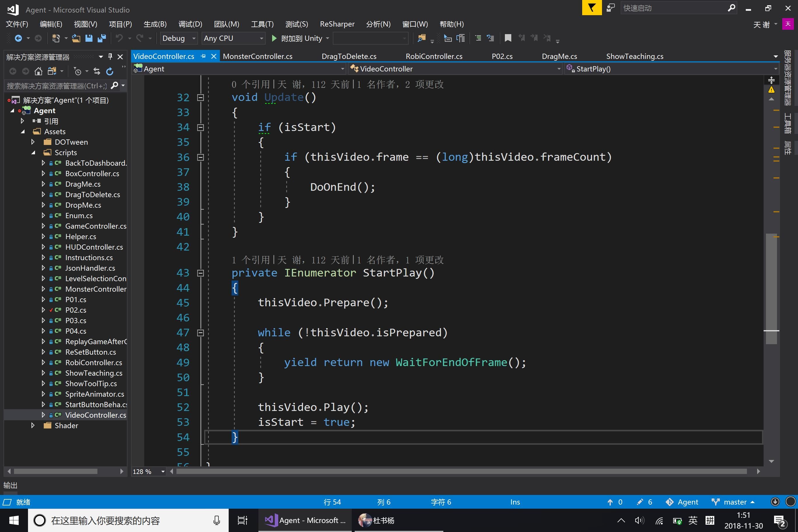Open the 文件(F) menu
This screenshot has height=532, width=798.
(17, 24)
